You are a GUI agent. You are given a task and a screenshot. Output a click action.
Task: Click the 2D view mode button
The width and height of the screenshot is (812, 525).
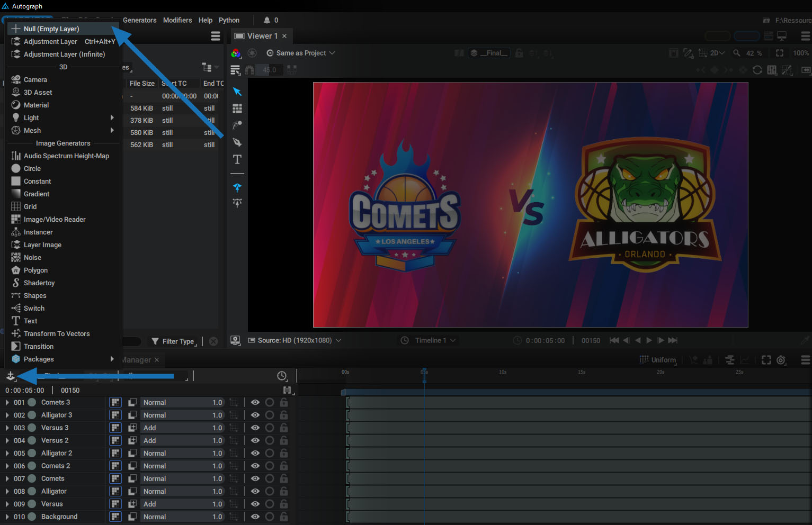(717, 53)
